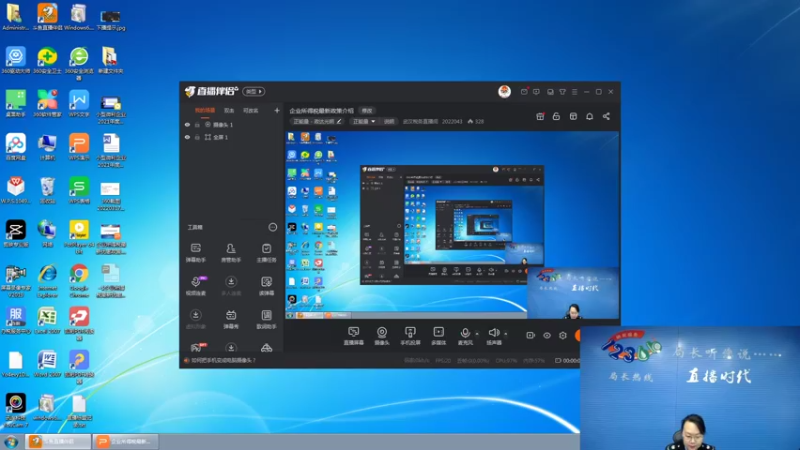Viewport: 800px width, 450px height.
Task: Switch to the WPS presentation taskbar button
Action: click(x=127, y=441)
